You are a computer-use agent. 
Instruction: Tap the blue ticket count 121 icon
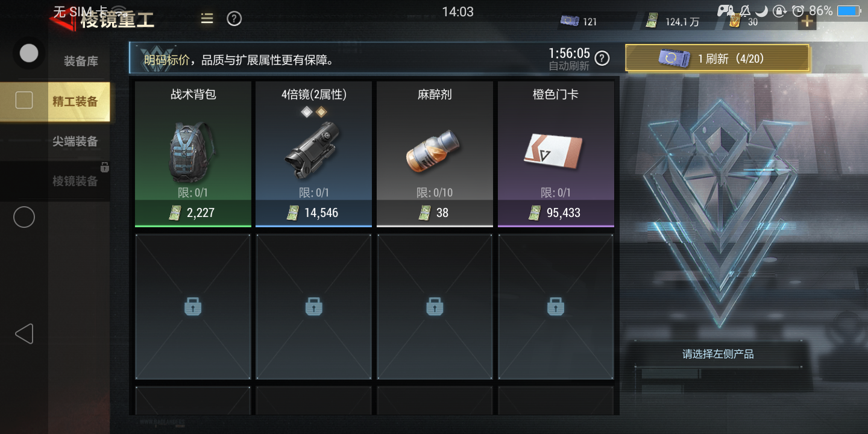[570, 21]
